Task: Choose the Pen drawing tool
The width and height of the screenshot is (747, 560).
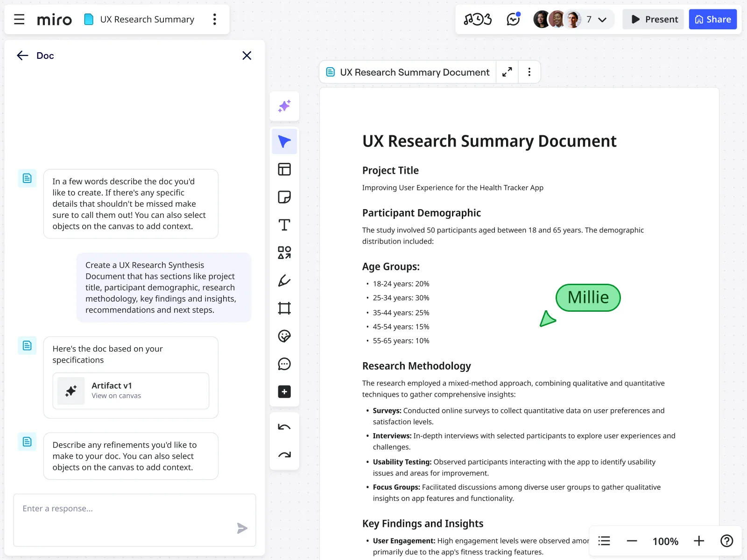Action: pos(284,280)
